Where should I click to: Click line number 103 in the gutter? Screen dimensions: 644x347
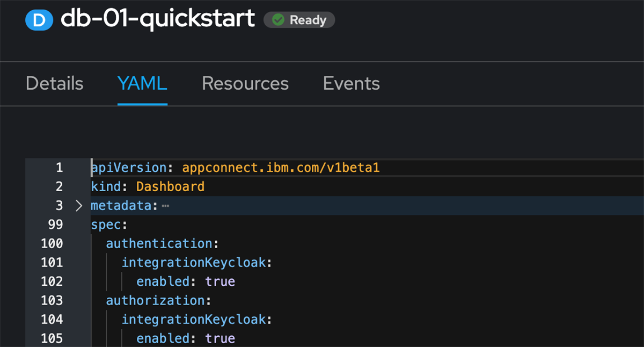coord(52,300)
